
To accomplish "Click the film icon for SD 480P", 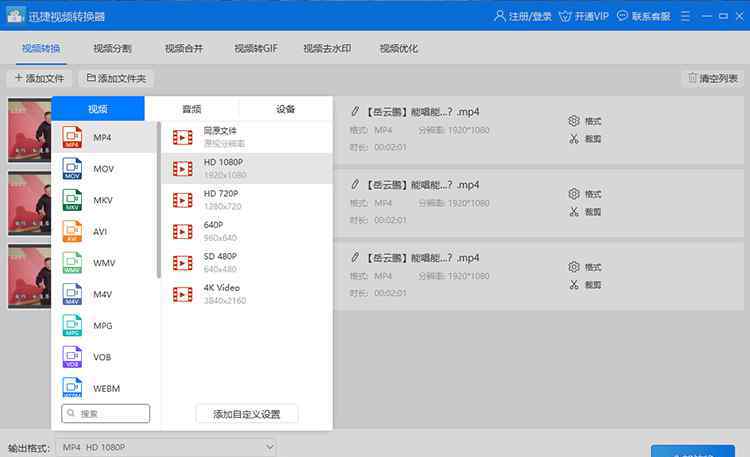I will pos(183,263).
